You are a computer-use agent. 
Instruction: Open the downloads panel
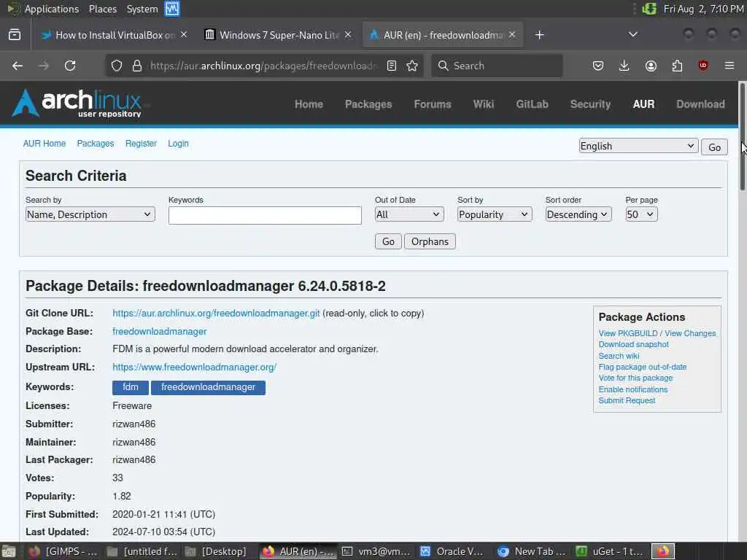tap(624, 66)
